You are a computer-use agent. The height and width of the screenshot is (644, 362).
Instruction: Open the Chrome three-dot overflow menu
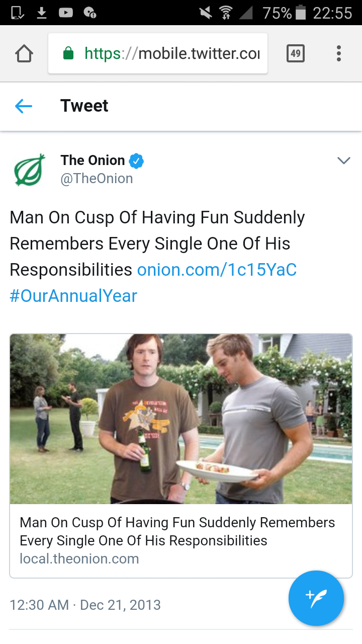click(339, 53)
